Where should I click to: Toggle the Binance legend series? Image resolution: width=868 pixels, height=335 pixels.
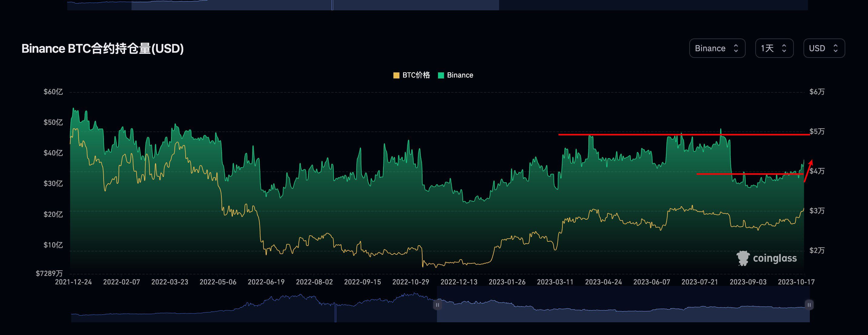click(455, 75)
